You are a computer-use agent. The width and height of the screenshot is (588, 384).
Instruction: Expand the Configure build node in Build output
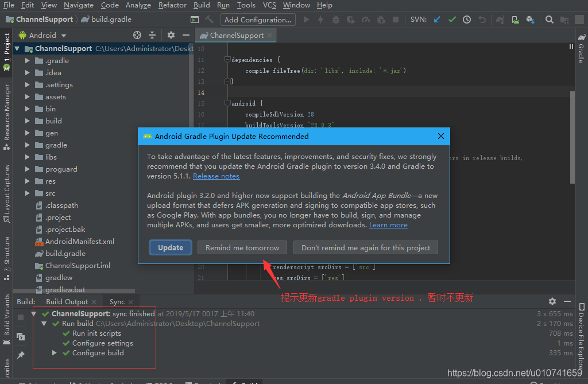click(x=55, y=352)
